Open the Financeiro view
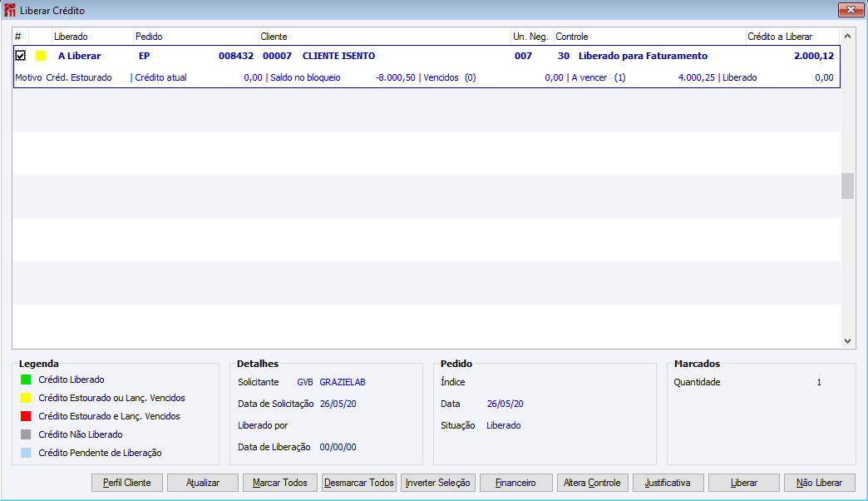 pyautogui.click(x=516, y=483)
